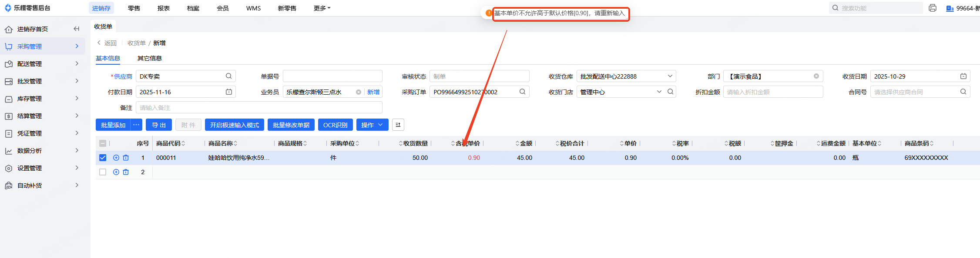Switch to the 其它信息 tab
This screenshot has height=258, width=980.
tap(150, 58)
